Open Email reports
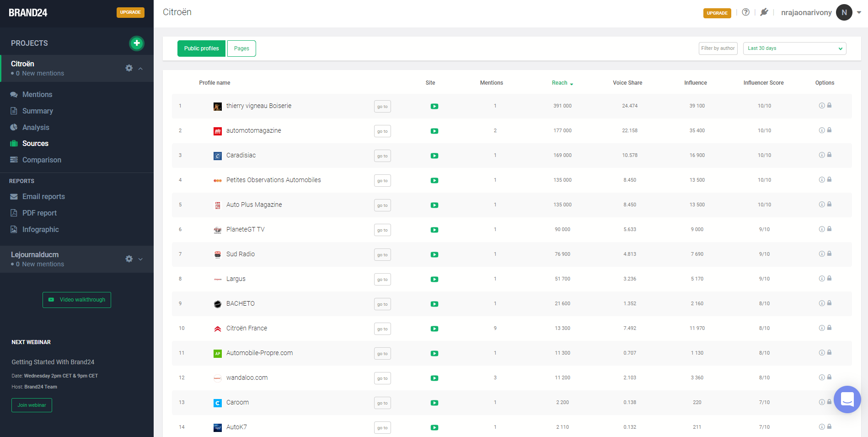 [x=43, y=196]
